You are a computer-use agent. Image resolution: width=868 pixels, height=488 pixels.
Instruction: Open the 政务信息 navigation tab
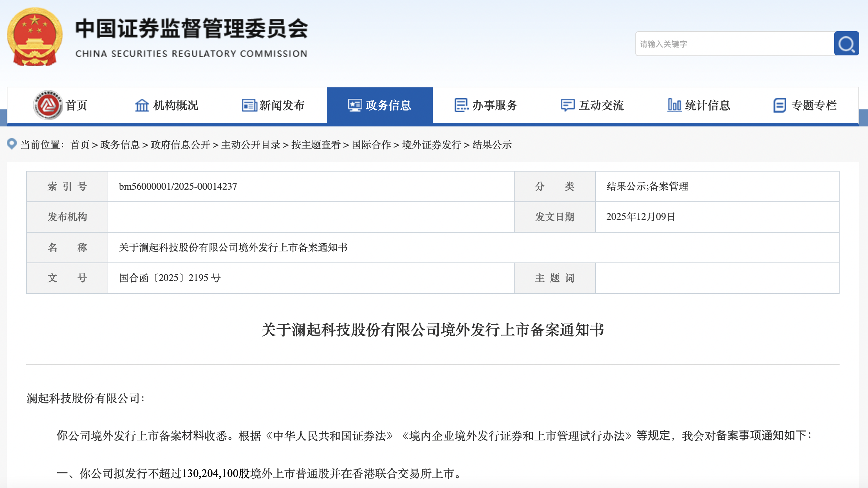[x=380, y=105]
